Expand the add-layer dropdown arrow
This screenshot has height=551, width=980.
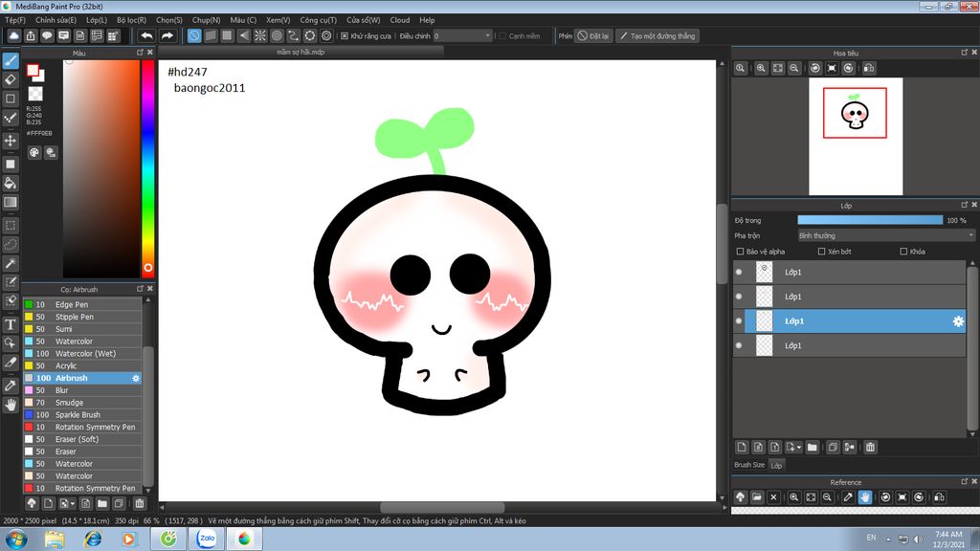(799, 448)
